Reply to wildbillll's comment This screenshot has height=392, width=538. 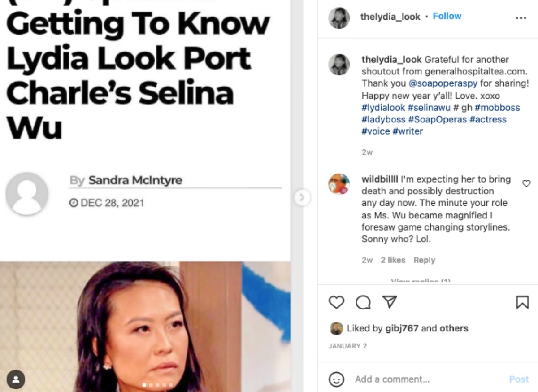tap(424, 260)
